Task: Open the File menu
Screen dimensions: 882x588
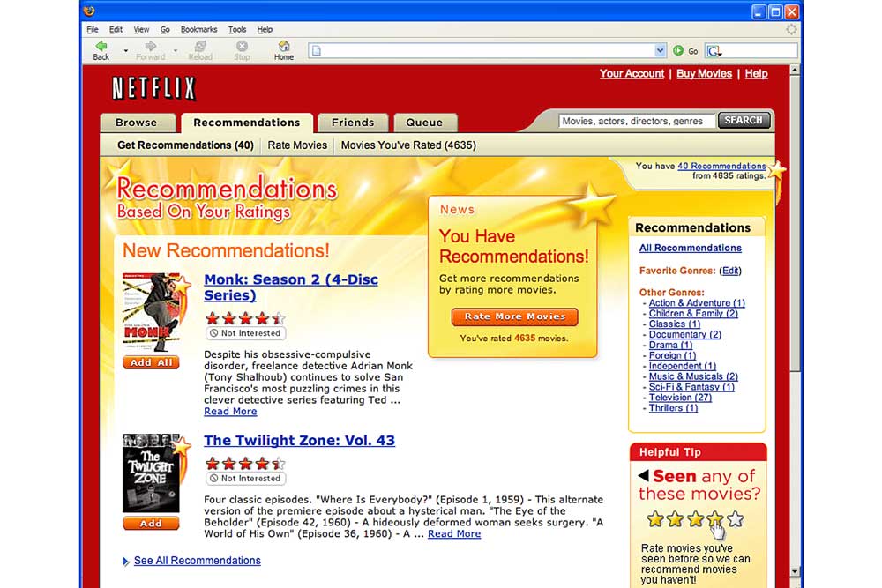Action: pyautogui.click(x=93, y=29)
